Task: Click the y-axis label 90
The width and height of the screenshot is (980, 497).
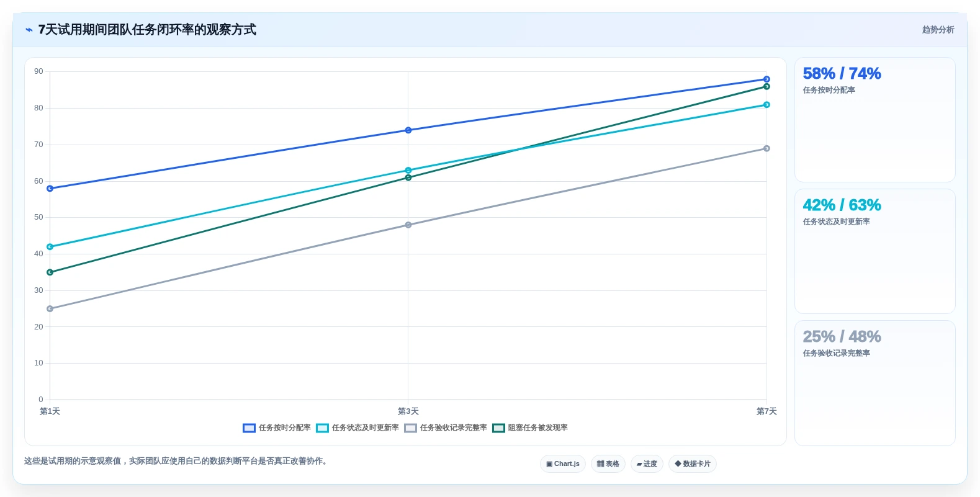Action: pyautogui.click(x=39, y=72)
